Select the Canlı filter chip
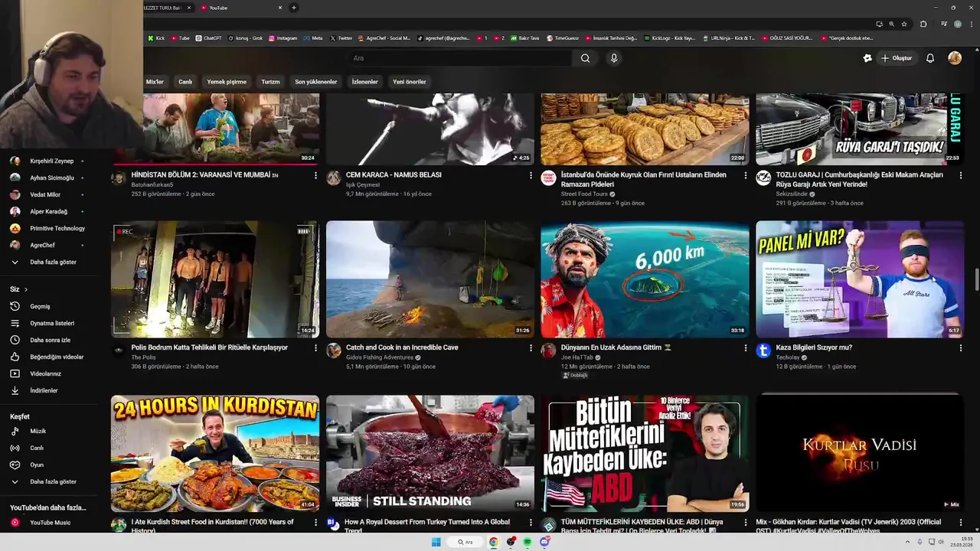This screenshot has height=551, width=980. point(185,82)
